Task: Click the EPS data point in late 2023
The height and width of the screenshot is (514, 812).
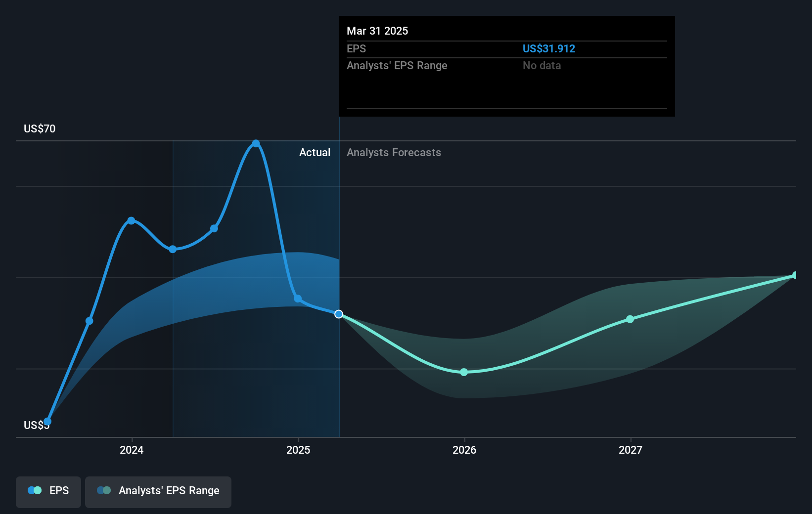Action: point(90,321)
